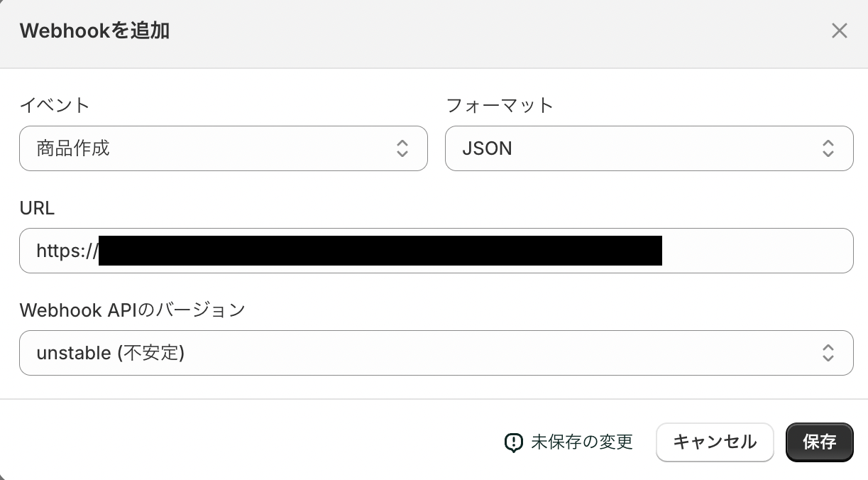Click the up-down chevron in the イベント selector

coord(402,148)
